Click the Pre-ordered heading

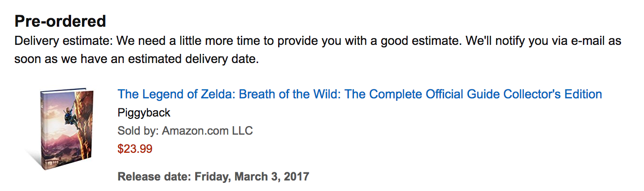tap(60, 21)
